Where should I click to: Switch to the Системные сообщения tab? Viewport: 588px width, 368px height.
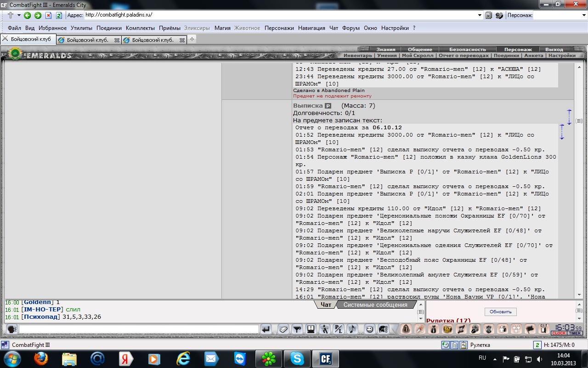(375, 305)
